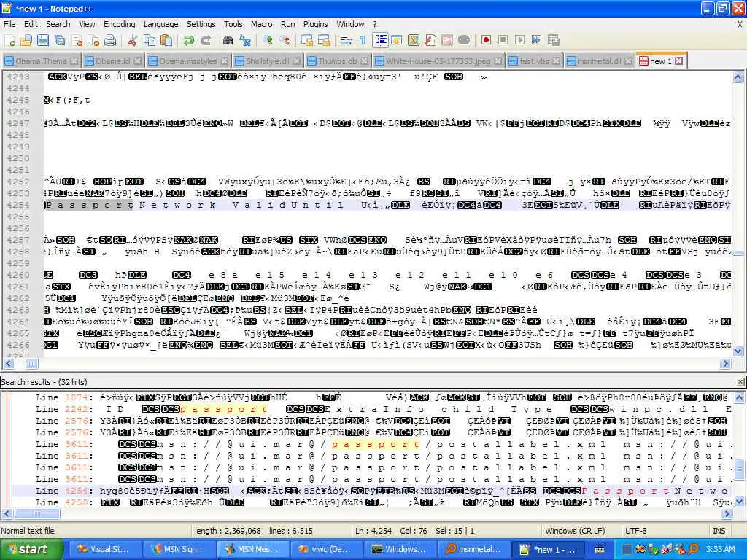
Task: Click the Stop Recording macro button
Action: 503,41
